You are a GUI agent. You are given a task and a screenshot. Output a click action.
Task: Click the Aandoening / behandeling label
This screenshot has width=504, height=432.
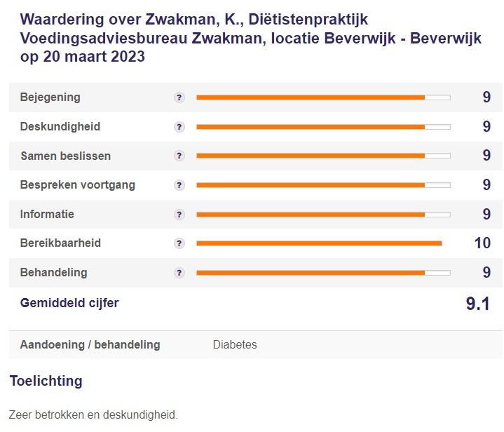tap(90, 344)
